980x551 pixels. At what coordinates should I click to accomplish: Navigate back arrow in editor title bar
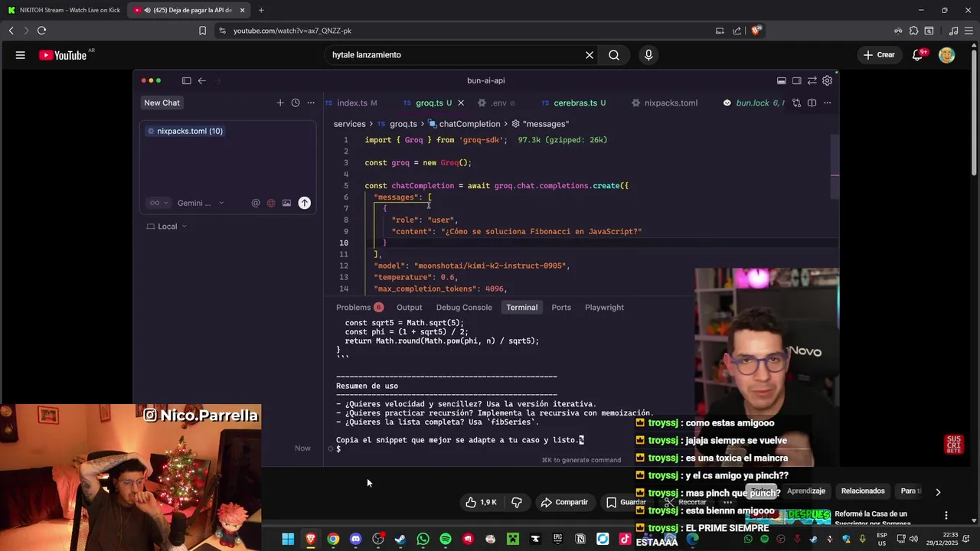pyautogui.click(x=202, y=80)
